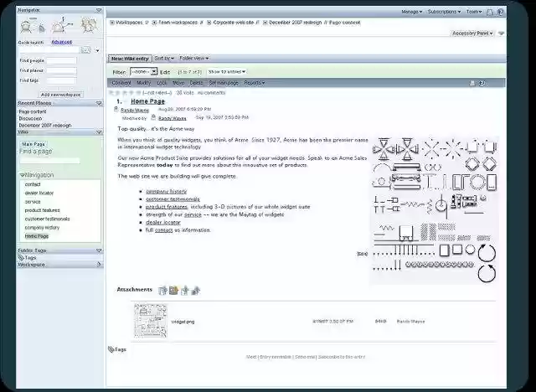Click the user icon beside the author name
Screen dimensions: 536x392
click(x=116, y=110)
